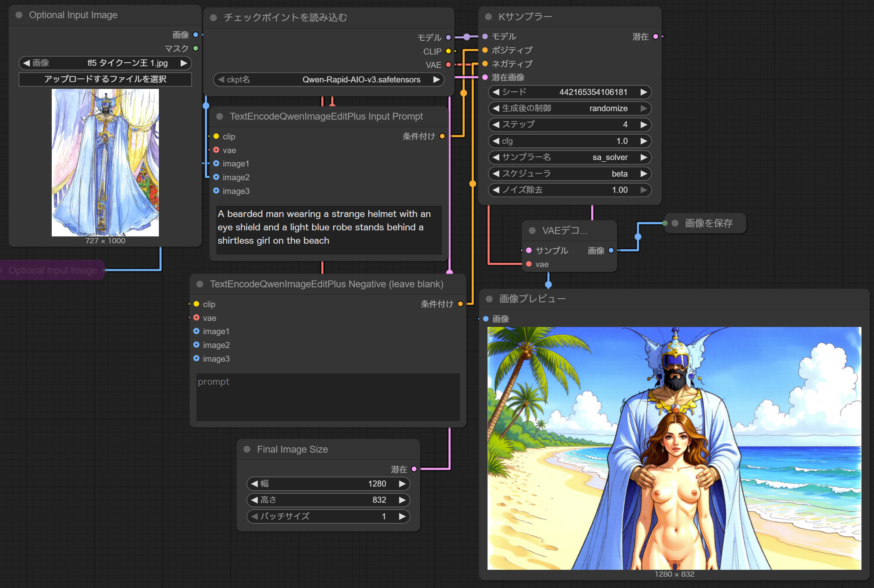Click the collapsed 画像を保存 node
Viewport: 874px width, 588px height.
[708, 223]
